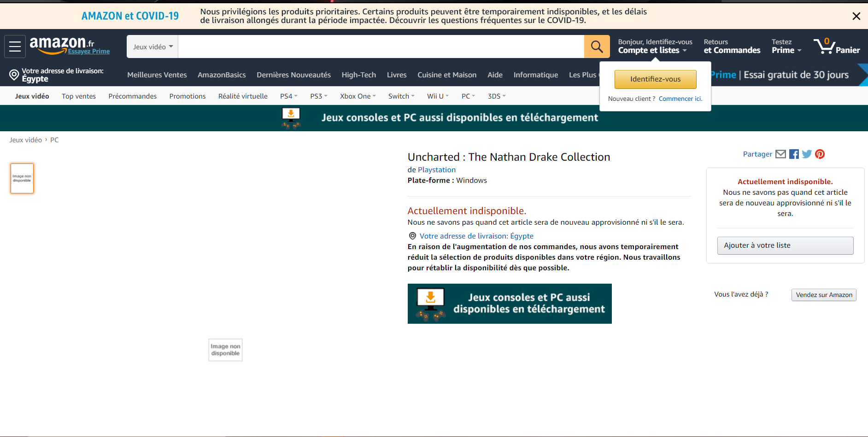Open Informatique in nav bar
The image size is (868, 437).
536,75
